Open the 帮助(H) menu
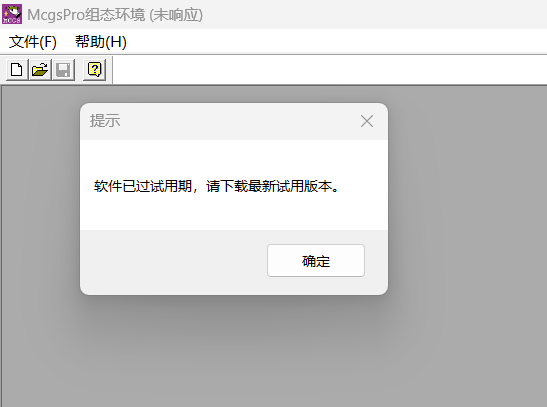This screenshot has height=407, width=547. pos(101,42)
